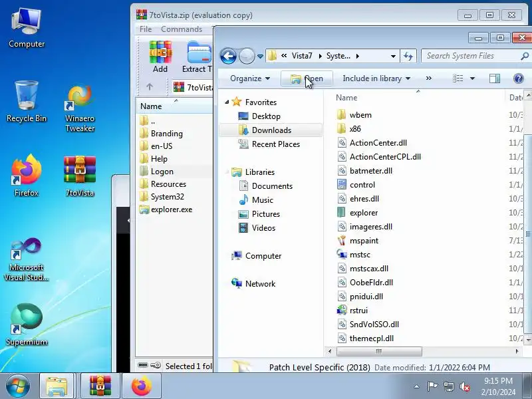This screenshot has height=399, width=532.
Task: Refresh the Explorer folder view
Action: click(x=408, y=56)
